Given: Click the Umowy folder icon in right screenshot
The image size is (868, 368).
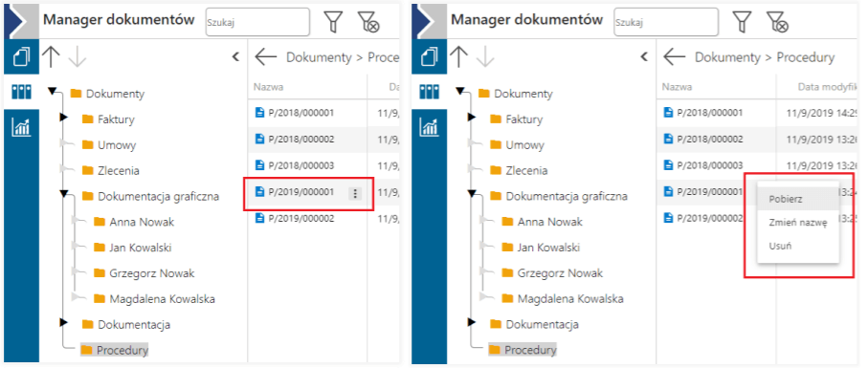Looking at the screenshot, I should click(x=496, y=145).
